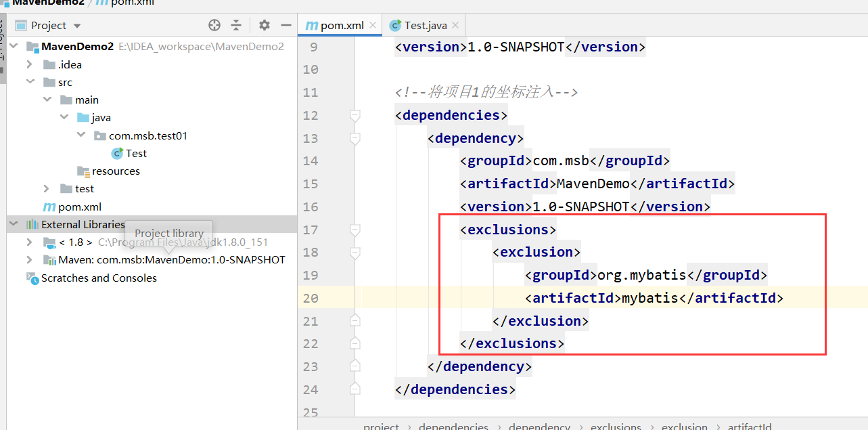This screenshot has height=430, width=868.
Task: Click line number 20 in gutter
Action: point(311,298)
